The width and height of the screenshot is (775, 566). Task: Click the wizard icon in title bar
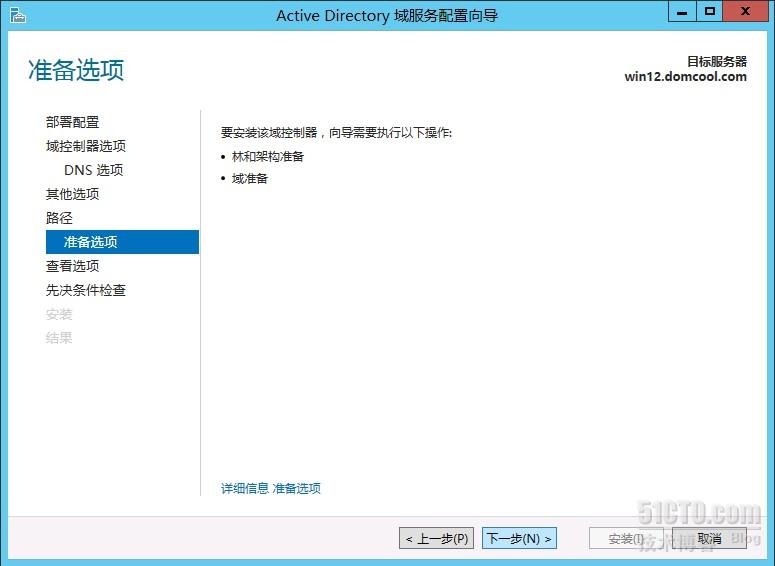point(17,15)
